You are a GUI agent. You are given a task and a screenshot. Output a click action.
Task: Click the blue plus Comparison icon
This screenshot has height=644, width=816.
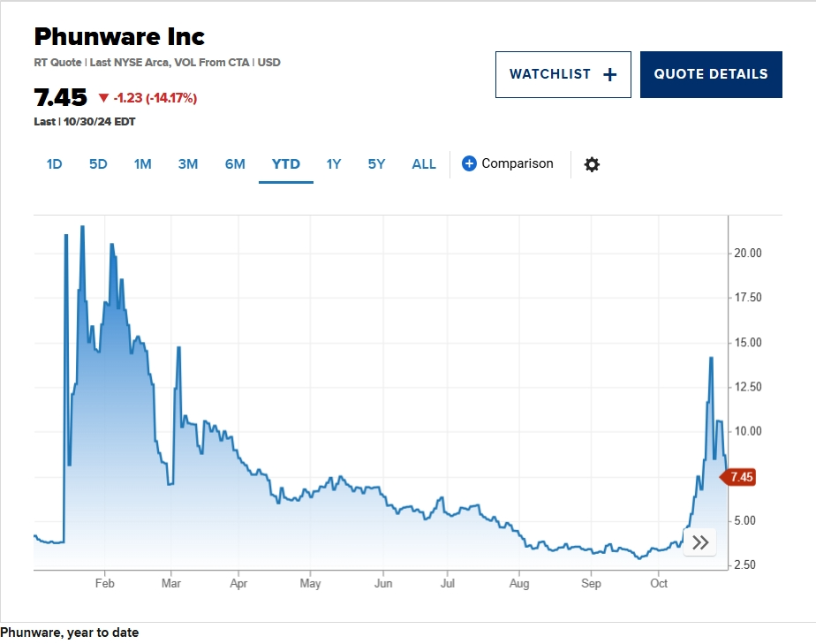point(469,163)
